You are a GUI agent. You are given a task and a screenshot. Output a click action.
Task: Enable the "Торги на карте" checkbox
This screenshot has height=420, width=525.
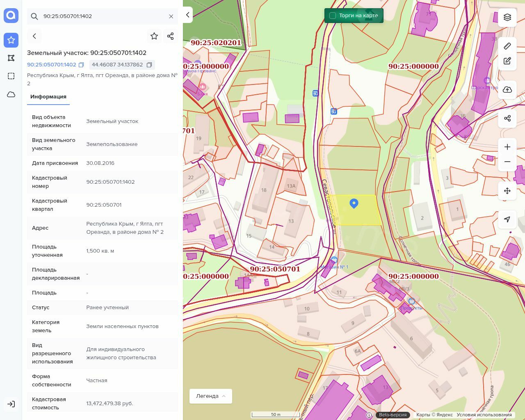pyautogui.click(x=333, y=16)
